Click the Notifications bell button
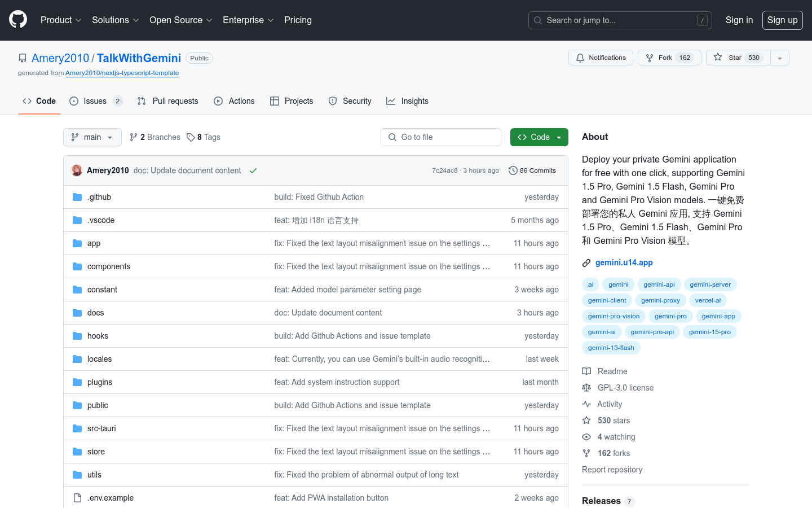The image size is (812, 508). [601, 58]
